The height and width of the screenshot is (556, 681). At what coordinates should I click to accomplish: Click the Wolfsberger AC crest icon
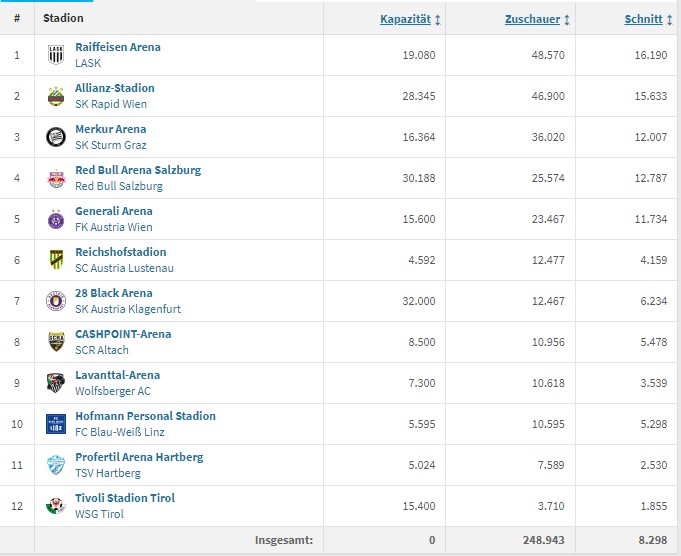[x=56, y=383]
